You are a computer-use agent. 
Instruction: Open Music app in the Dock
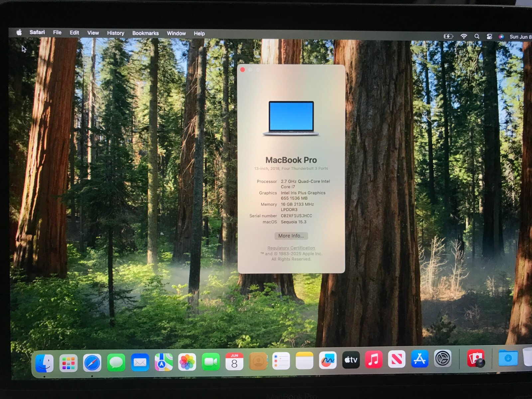tap(374, 359)
